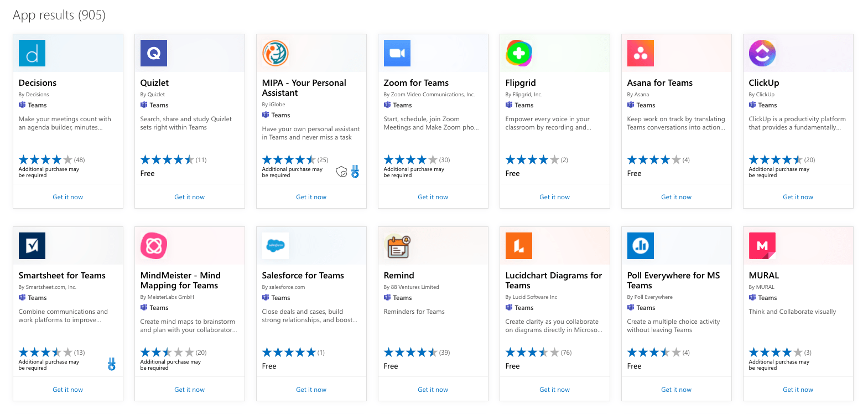Click the security compliance shield on MIPA's card
The image size is (868, 414).
(x=342, y=172)
